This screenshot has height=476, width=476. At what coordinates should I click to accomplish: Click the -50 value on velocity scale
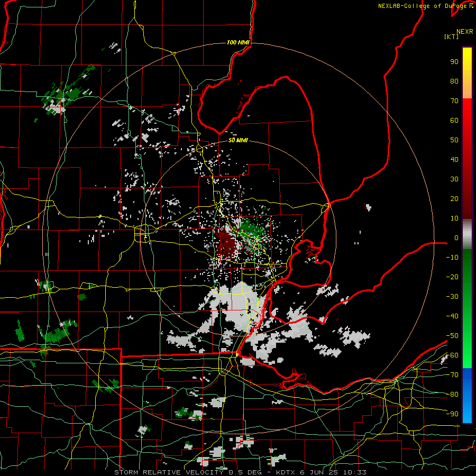[452, 336]
